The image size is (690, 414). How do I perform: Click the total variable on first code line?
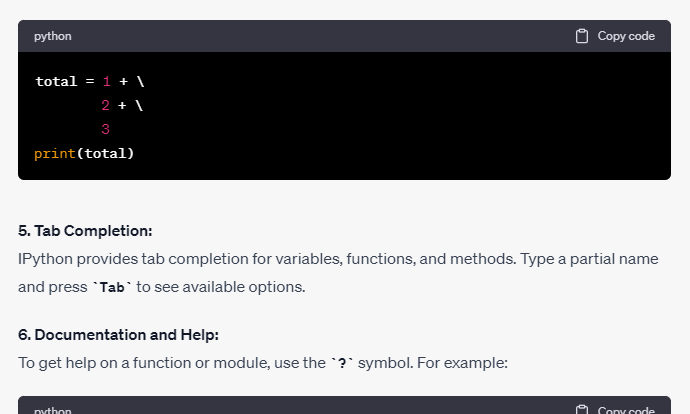point(56,81)
